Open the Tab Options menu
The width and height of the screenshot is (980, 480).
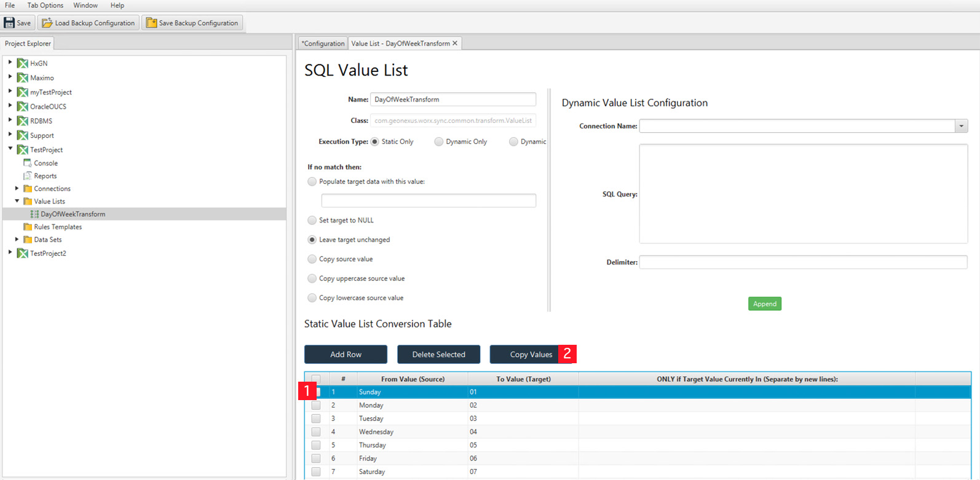(x=45, y=6)
